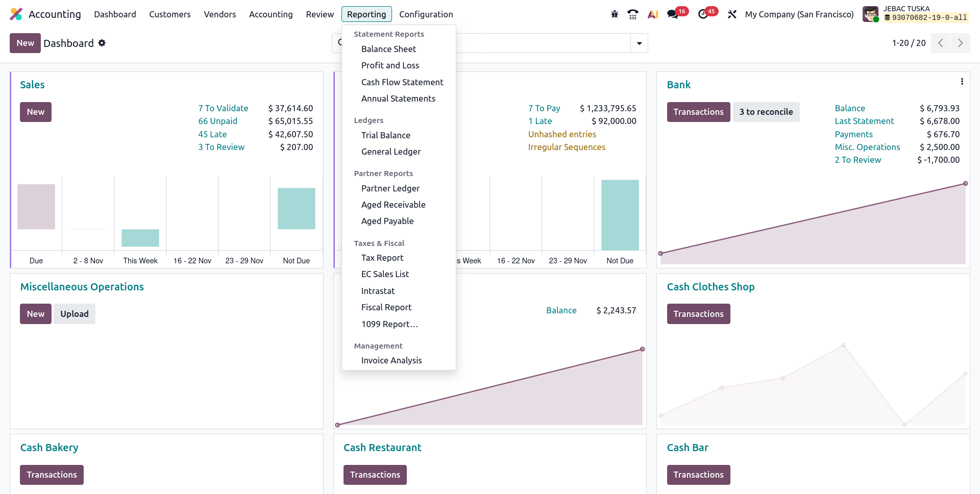Viewport: 980px width, 494px height.
Task: Open the Dashboard gear settings icon
Action: pos(102,43)
